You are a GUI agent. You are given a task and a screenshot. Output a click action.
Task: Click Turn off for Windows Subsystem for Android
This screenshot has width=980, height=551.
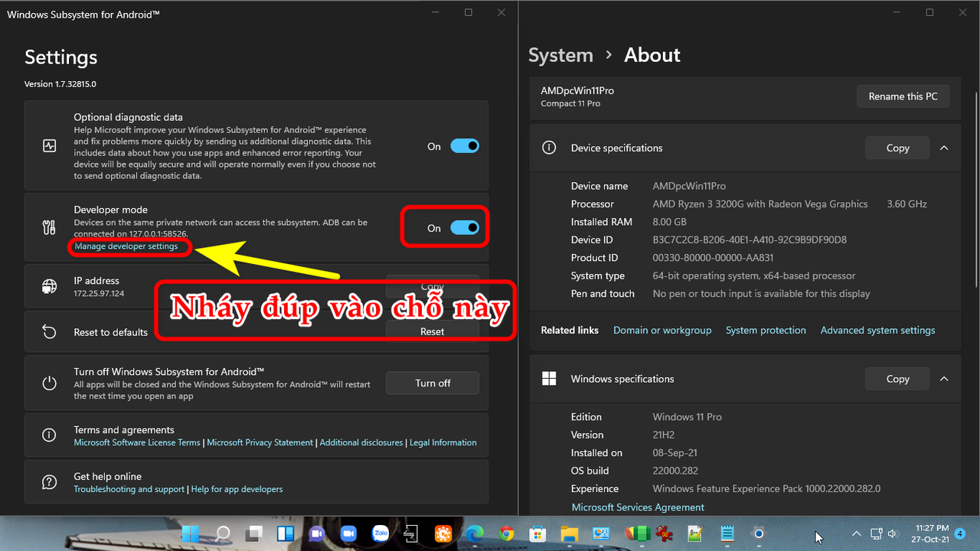pyautogui.click(x=433, y=383)
